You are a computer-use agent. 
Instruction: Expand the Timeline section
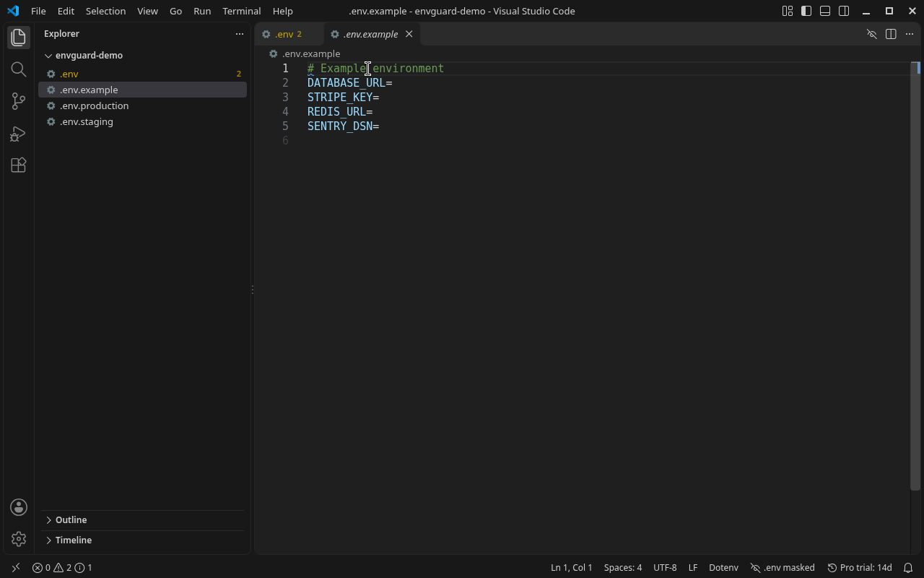(x=143, y=540)
